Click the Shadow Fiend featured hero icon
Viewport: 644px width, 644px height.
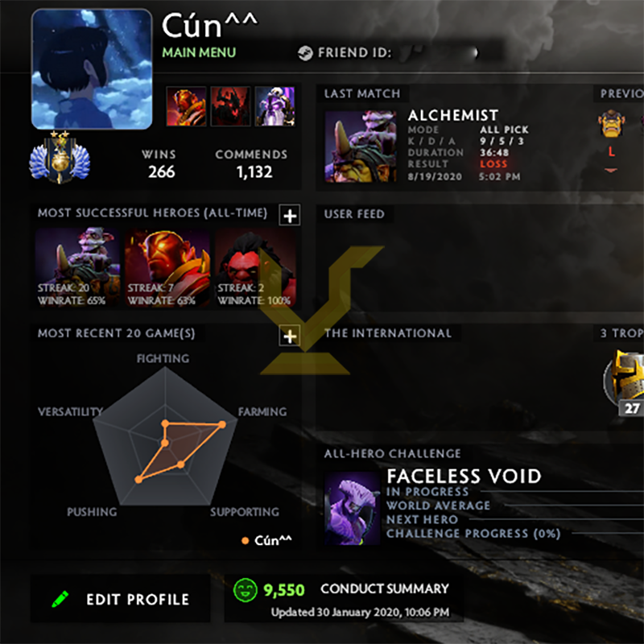230,106
